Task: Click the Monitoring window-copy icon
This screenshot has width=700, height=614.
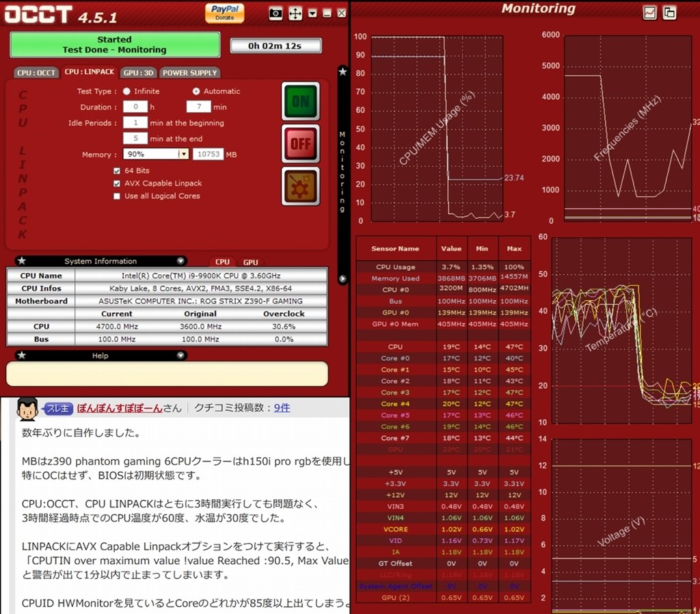Action: [x=670, y=13]
